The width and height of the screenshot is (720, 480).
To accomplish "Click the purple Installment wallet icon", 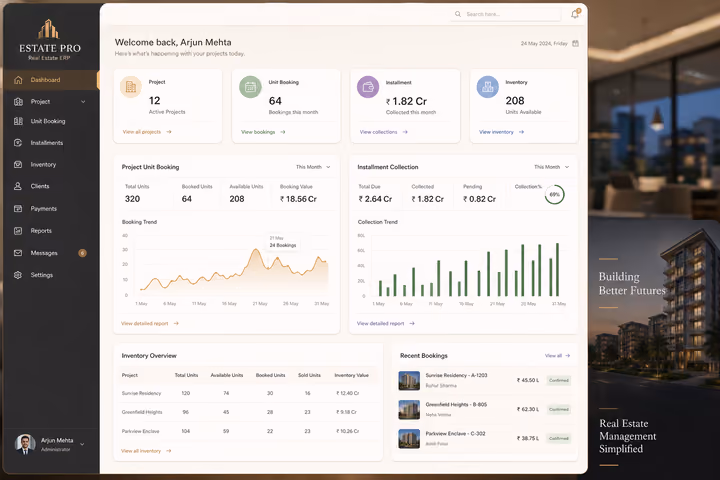I will coord(368,87).
